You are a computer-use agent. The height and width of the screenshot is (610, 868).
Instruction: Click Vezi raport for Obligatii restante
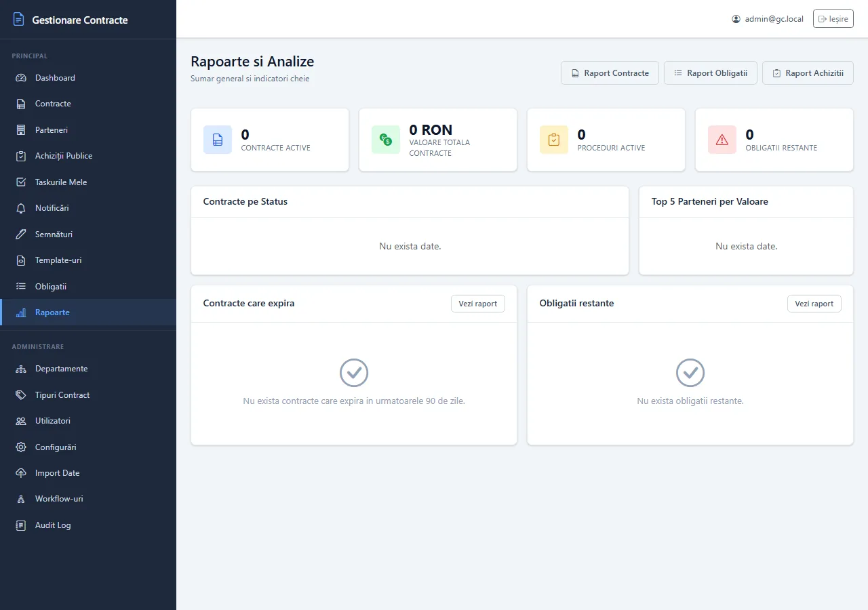tap(814, 304)
